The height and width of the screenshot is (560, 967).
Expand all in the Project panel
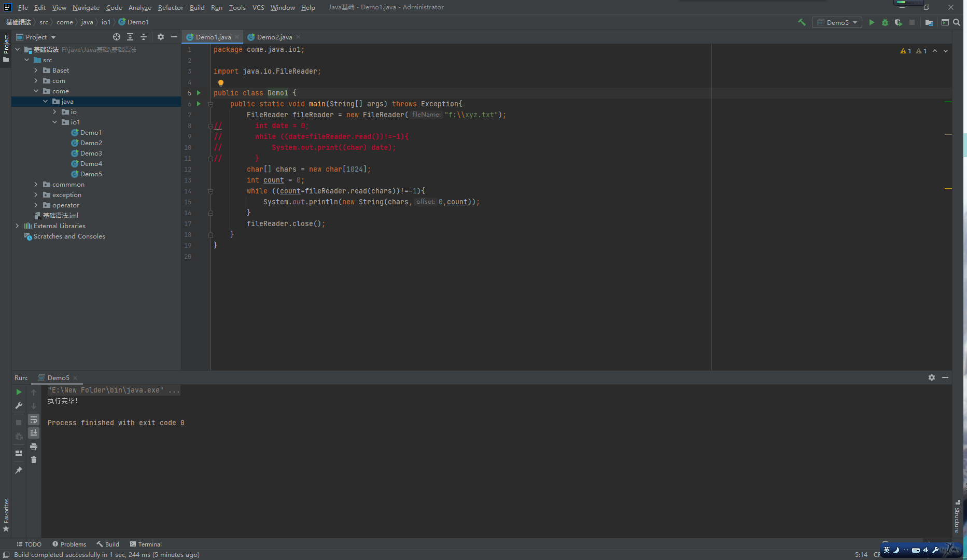coord(130,37)
